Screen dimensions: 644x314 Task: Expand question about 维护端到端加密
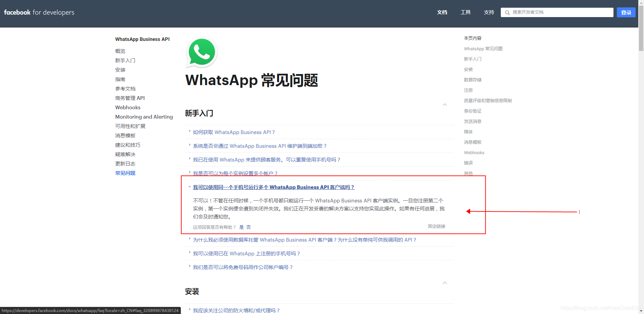[x=260, y=146]
